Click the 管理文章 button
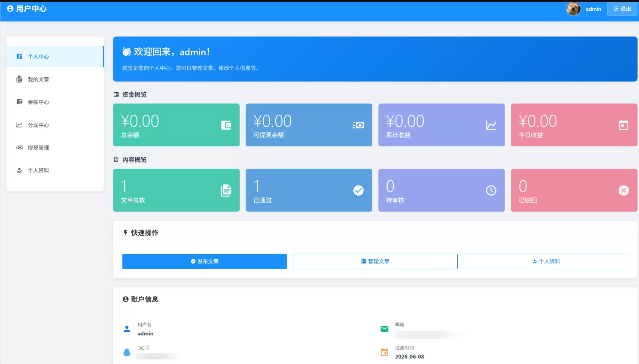639x364 pixels. 375,261
